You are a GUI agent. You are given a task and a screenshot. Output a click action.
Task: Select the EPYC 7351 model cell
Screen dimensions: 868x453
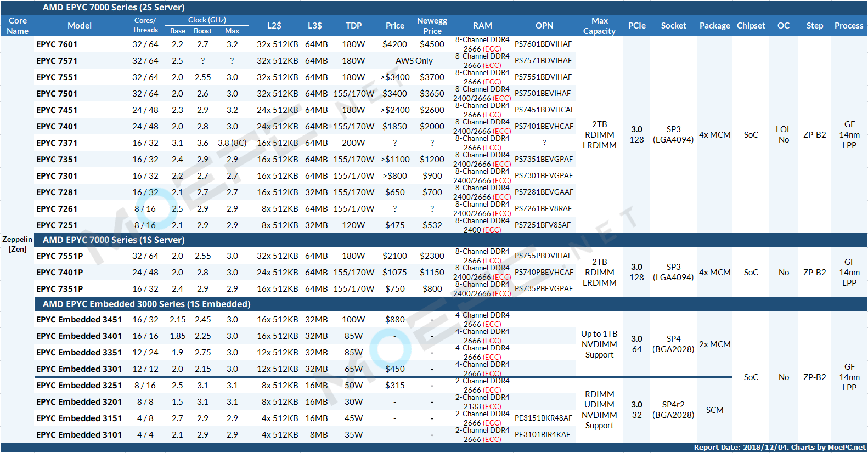(x=57, y=160)
